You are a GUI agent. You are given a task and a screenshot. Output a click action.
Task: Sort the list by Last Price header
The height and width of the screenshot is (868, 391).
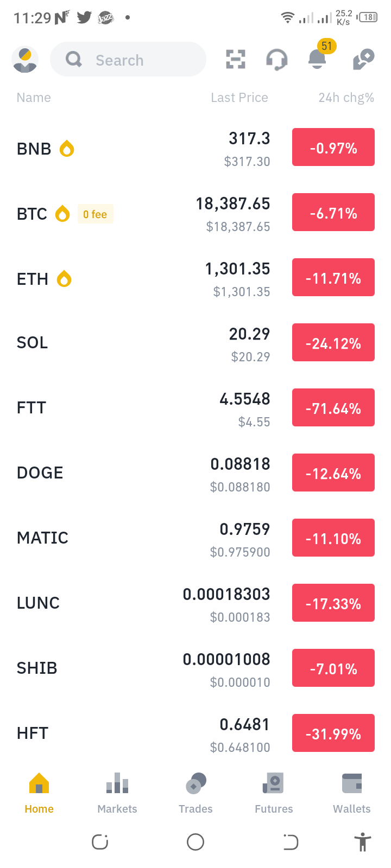coord(239,98)
